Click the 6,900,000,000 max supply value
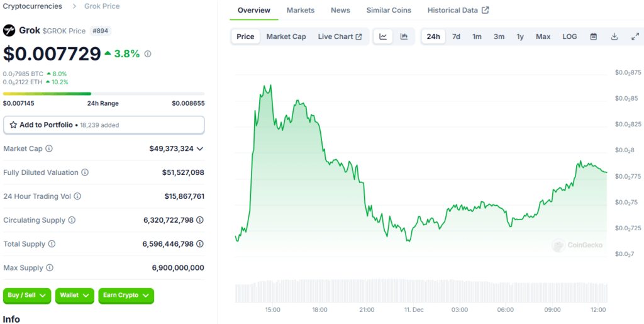 point(178,268)
